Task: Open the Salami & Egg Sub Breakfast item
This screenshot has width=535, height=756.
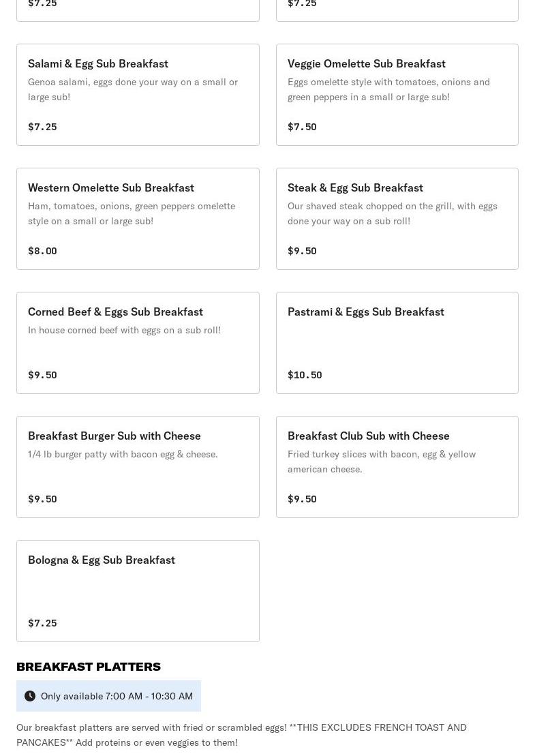Action: (x=98, y=63)
